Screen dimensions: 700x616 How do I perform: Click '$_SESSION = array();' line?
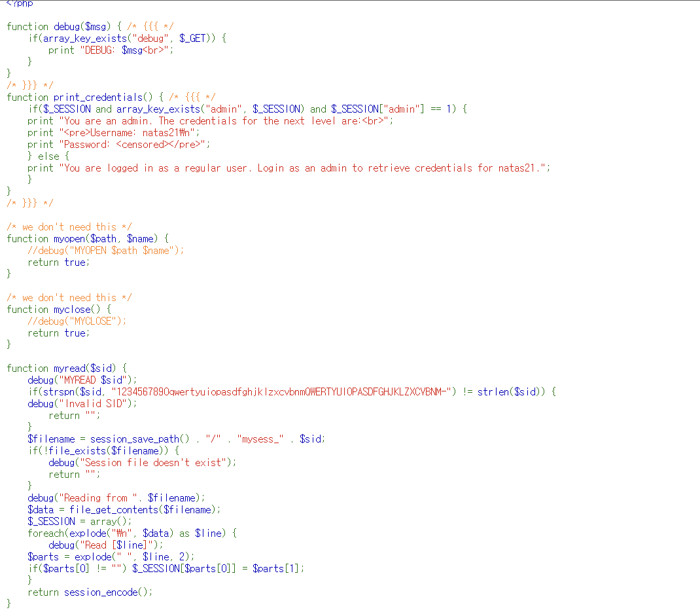(79, 521)
